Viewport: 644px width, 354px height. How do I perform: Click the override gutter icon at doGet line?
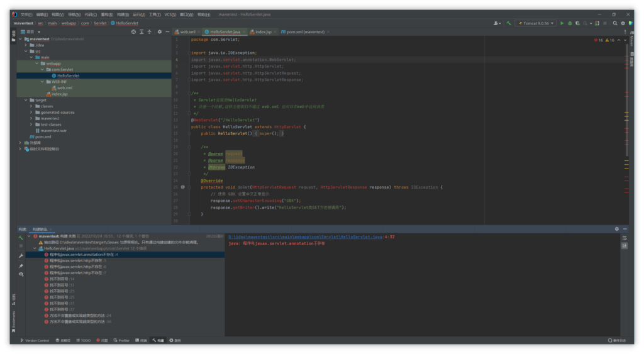pos(183,187)
